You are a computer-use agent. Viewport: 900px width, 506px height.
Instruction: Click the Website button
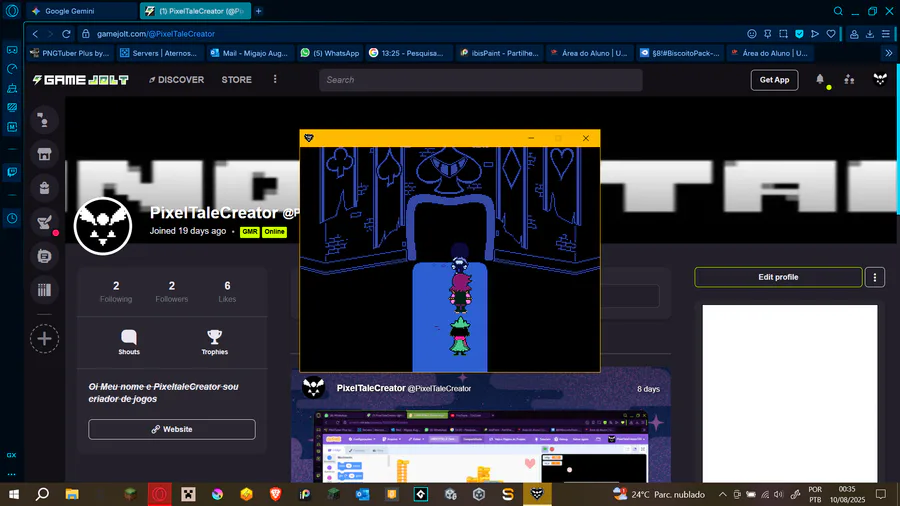pos(172,429)
